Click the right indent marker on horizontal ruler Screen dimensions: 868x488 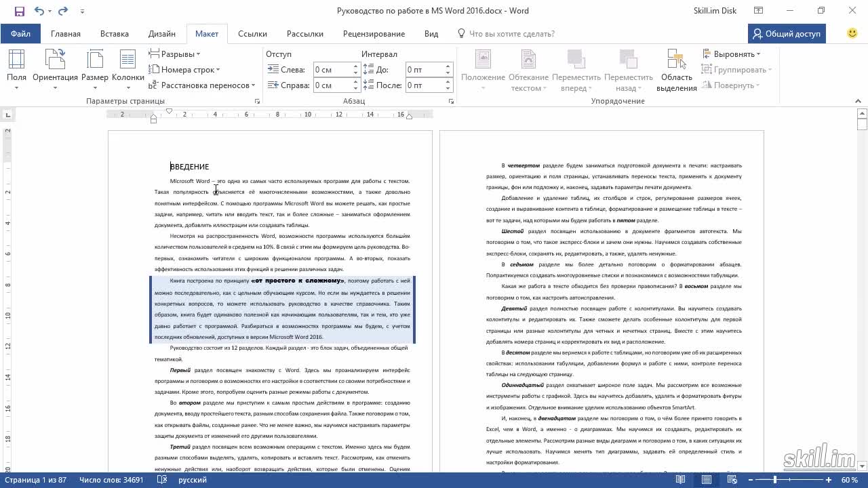[x=409, y=117]
